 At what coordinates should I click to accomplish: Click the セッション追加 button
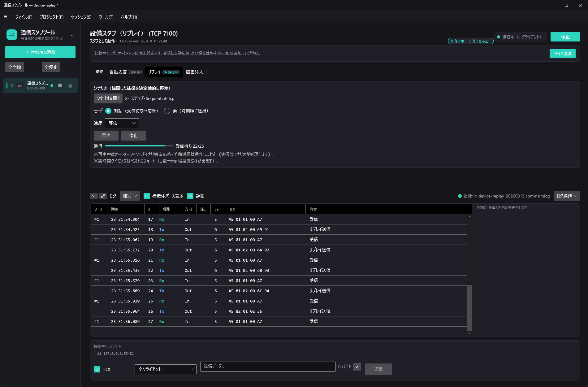pos(40,52)
